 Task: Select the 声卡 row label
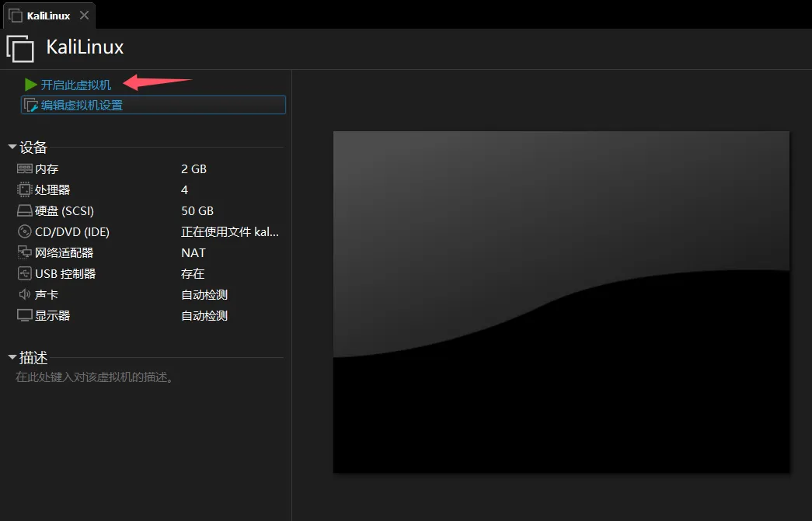coord(47,295)
